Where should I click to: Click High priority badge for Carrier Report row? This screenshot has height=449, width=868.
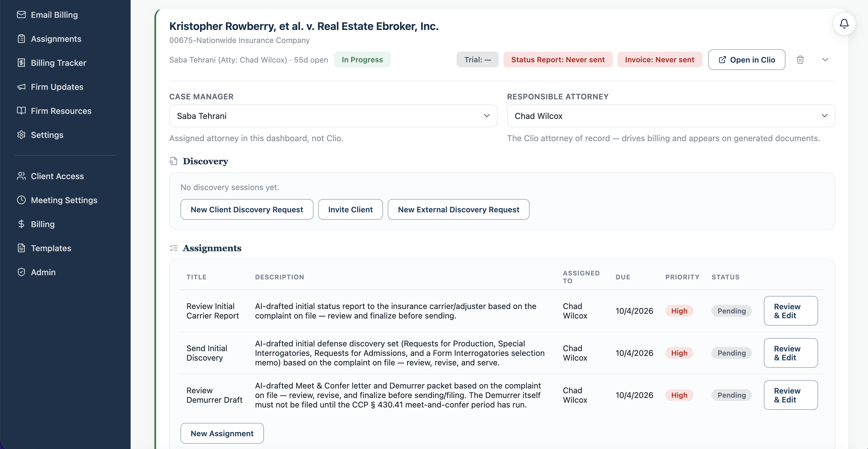(679, 311)
